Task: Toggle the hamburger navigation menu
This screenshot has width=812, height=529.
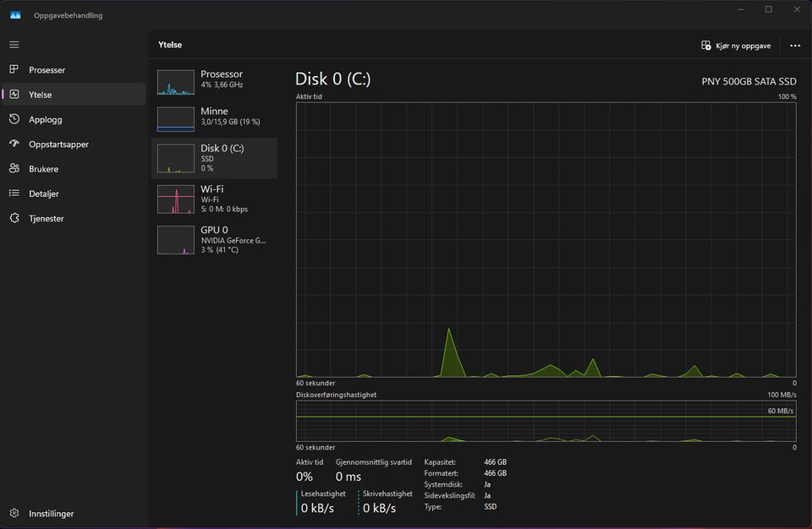Action: 14,45
